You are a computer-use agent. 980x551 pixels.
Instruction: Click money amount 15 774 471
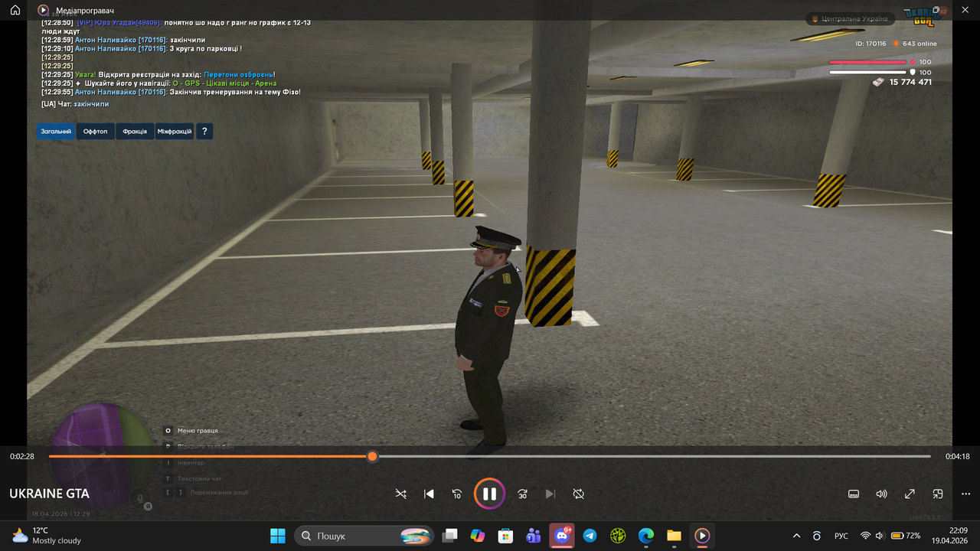(910, 82)
